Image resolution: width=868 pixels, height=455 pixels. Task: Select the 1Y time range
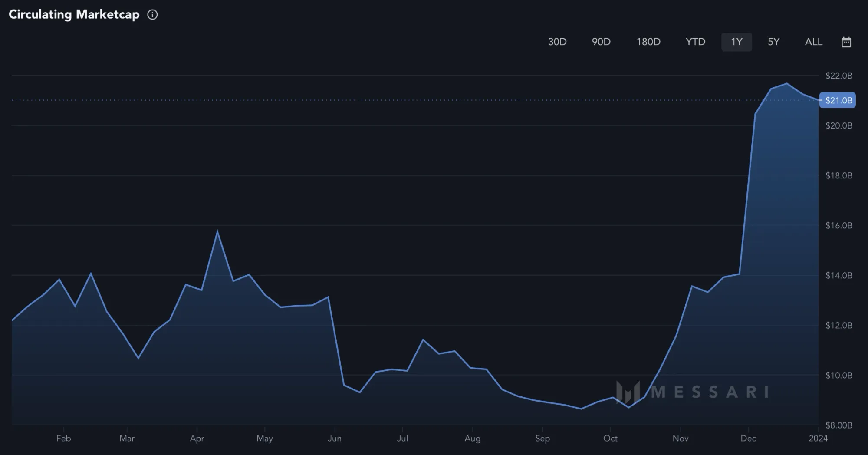[736, 42]
